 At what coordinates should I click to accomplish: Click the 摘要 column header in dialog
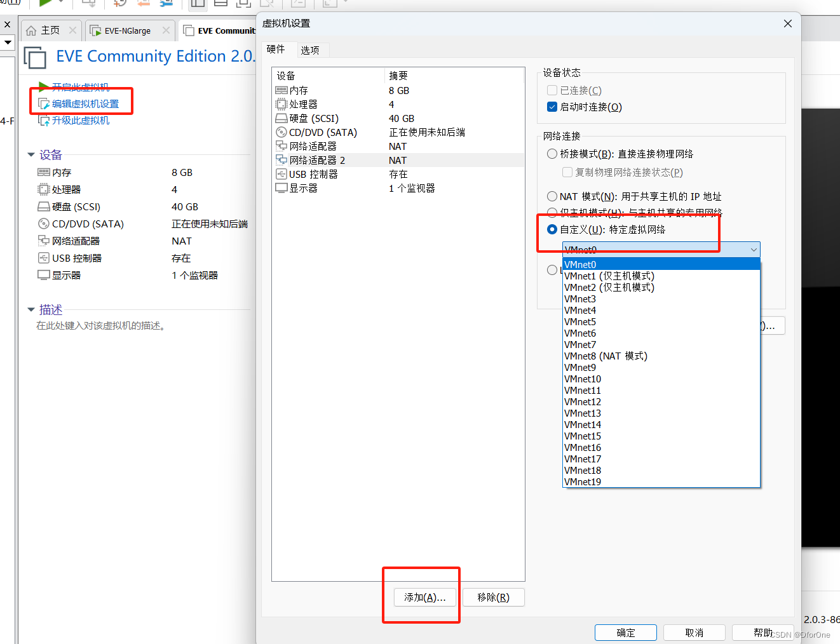pos(454,76)
